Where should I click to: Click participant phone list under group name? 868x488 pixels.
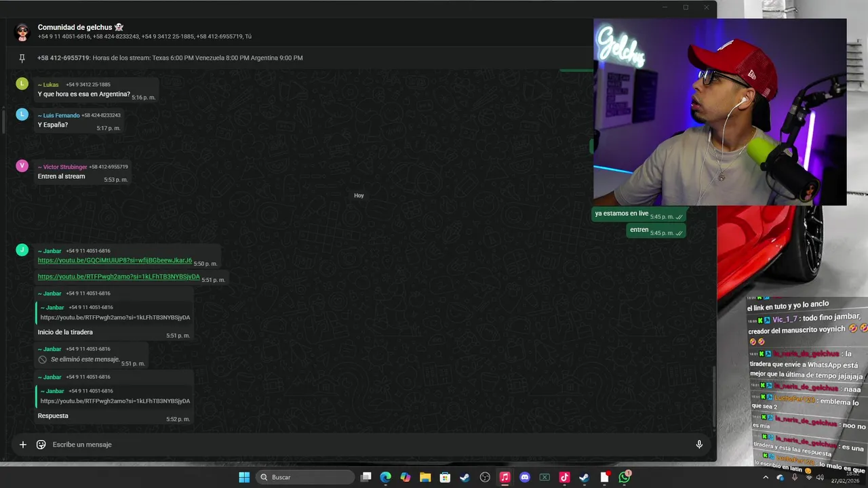pos(144,37)
